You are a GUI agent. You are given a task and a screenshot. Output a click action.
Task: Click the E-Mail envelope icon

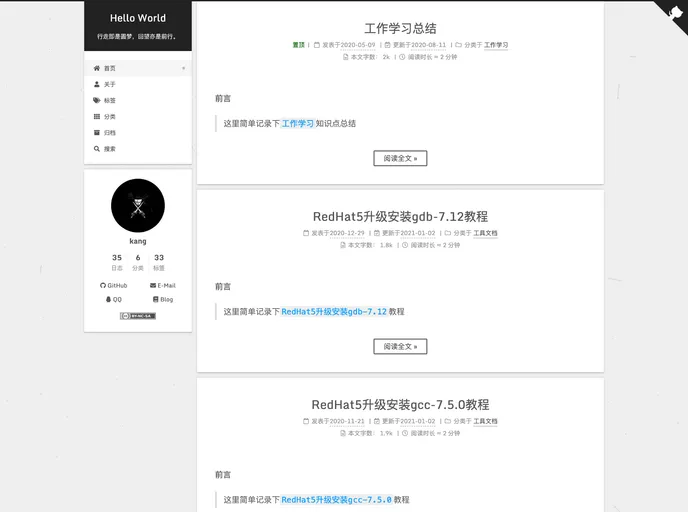click(153, 285)
